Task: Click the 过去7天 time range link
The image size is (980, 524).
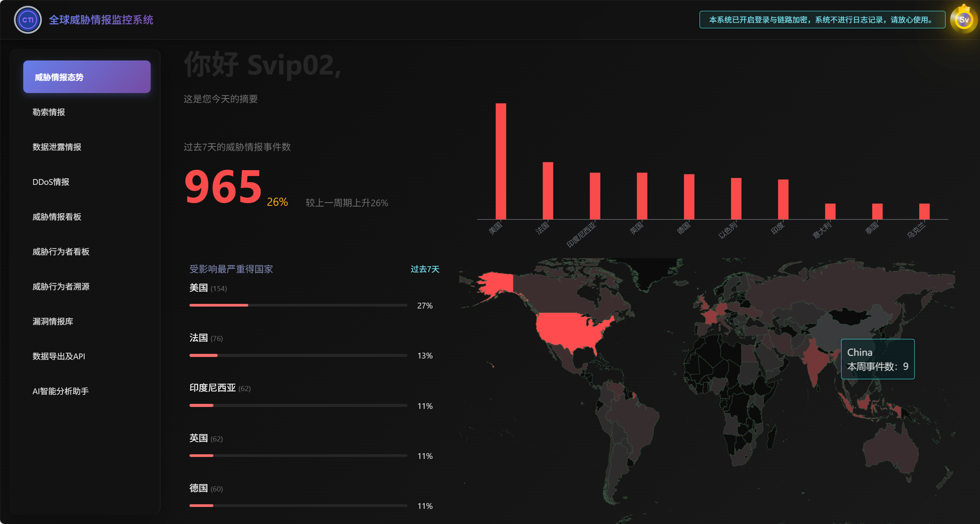Action: point(425,269)
